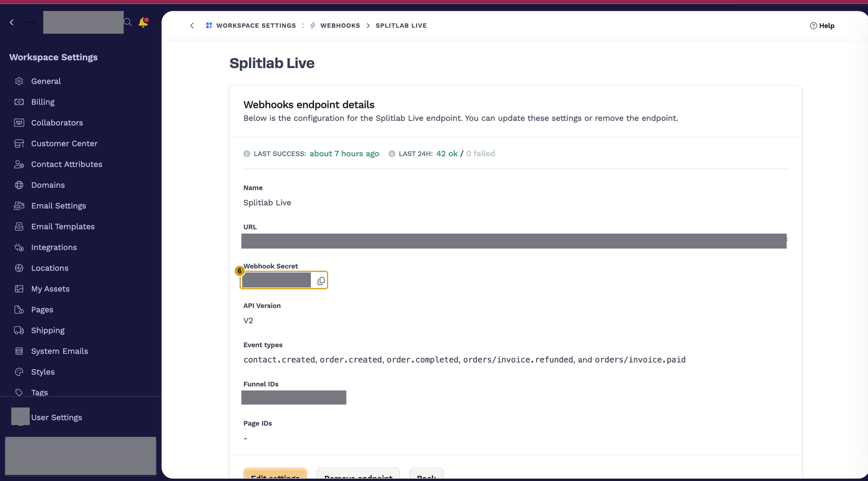The image size is (868, 481).
Task: Click the Email Settings icon
Action: pos(19,206)
